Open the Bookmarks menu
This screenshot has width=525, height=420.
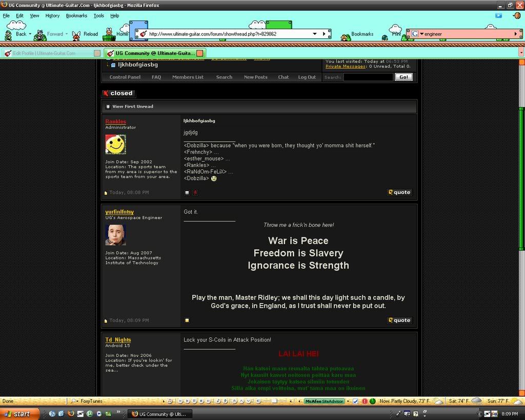click(76, 16)
